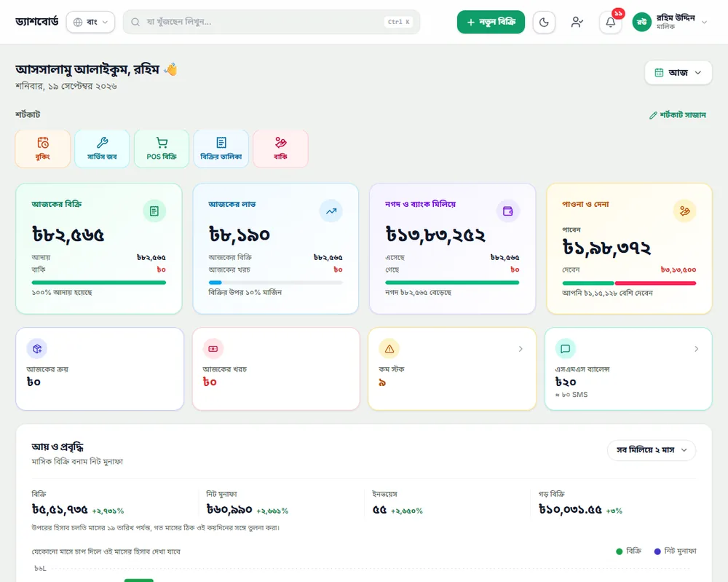728x582 pixels.
Task: Open the বুকিং shortcut
Action: (x=43, y=149)
